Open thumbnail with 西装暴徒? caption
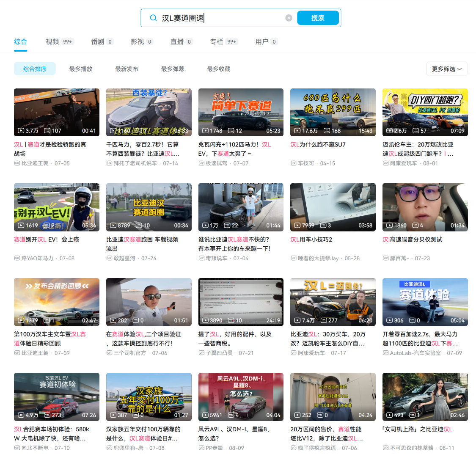This screenshot has width=476, height=457. 149,113
